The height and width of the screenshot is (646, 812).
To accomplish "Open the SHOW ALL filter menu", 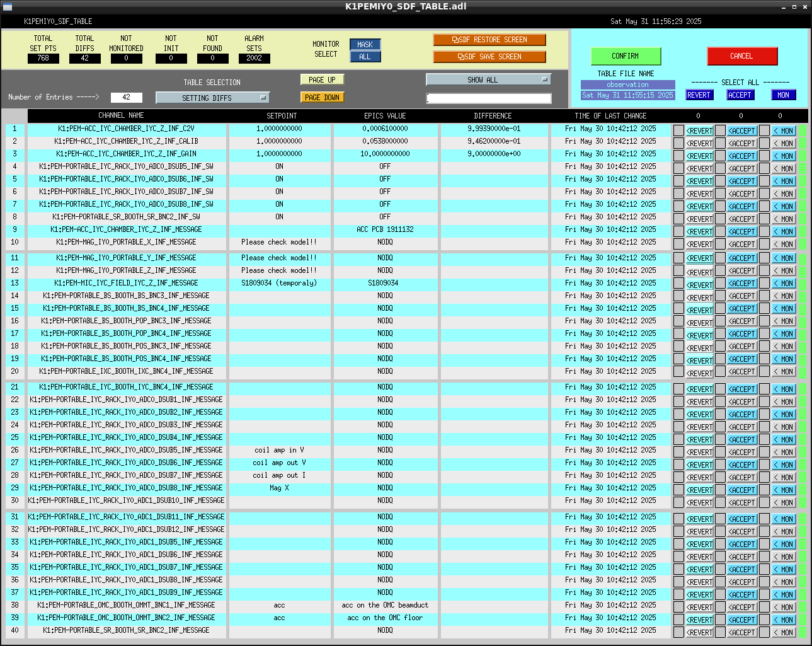I will pyautogui.click(x=488, y=80).
